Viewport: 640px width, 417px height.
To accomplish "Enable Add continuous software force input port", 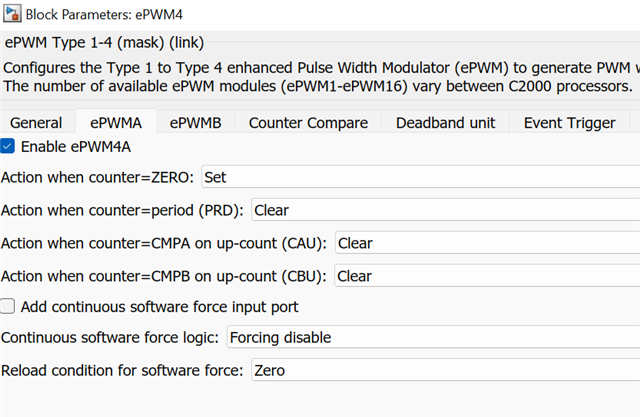I will coord(7,306).
